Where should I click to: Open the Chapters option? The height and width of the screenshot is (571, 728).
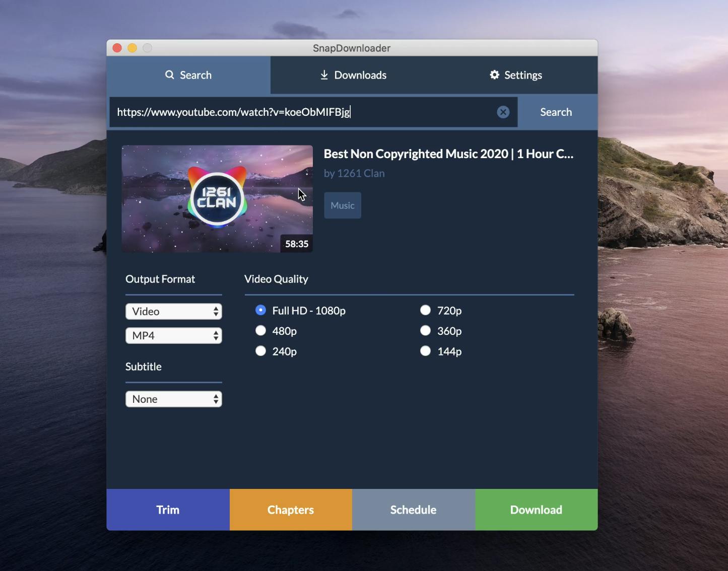click(x=291, y=510)
